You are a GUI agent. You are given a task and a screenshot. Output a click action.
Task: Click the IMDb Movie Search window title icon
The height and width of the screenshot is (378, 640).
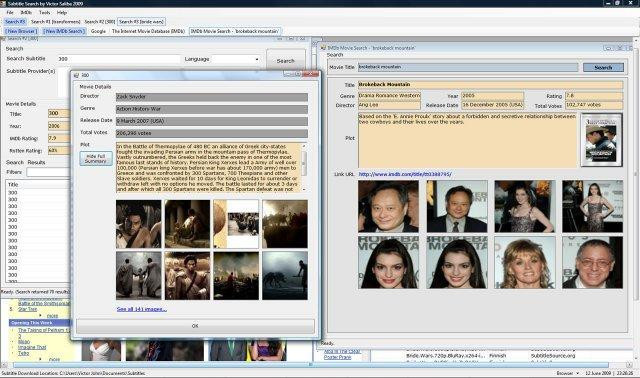(x=323, y=48)
